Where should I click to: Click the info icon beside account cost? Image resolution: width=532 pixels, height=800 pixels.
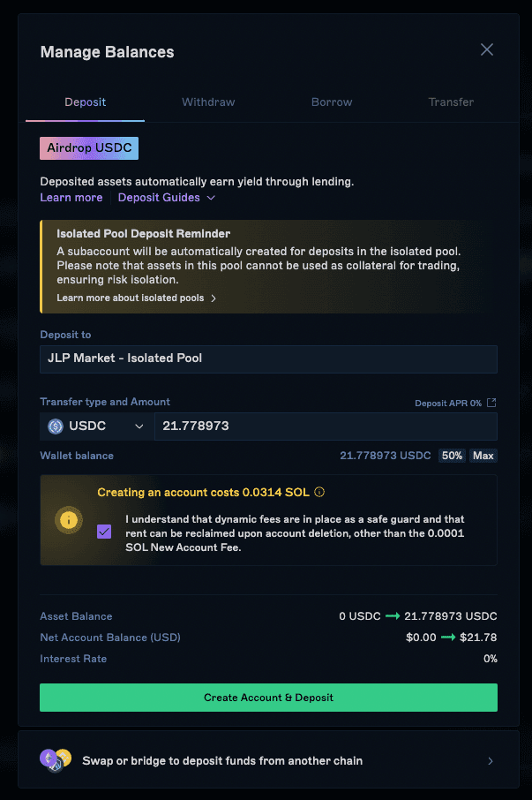pyautogui.click(x=319, y=492)
